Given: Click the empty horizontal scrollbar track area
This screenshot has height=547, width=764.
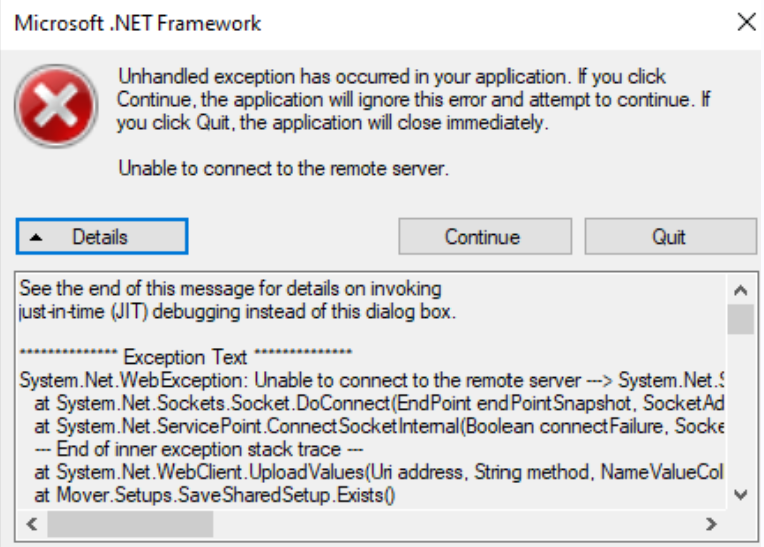Looking at the screenshot, I should (456, 524).
